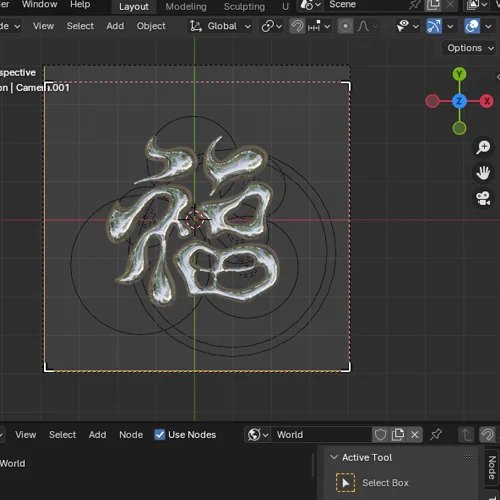Click the pan hand viewport icon
Screen dimensions: 500x500
[x=483, y=173]
